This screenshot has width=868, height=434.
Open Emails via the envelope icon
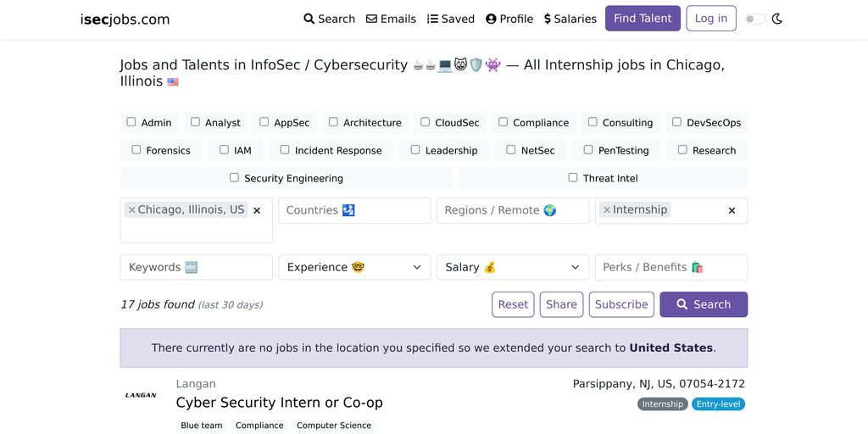(x=371, y=19)
